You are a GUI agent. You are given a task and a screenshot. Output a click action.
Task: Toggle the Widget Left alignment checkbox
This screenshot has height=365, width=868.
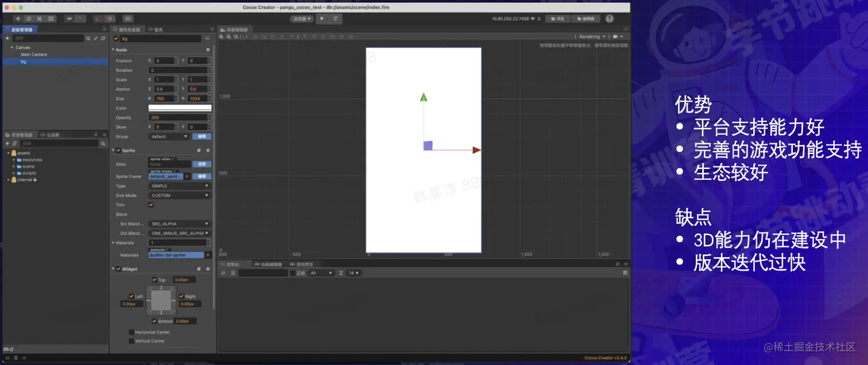[x=131, y=297]
